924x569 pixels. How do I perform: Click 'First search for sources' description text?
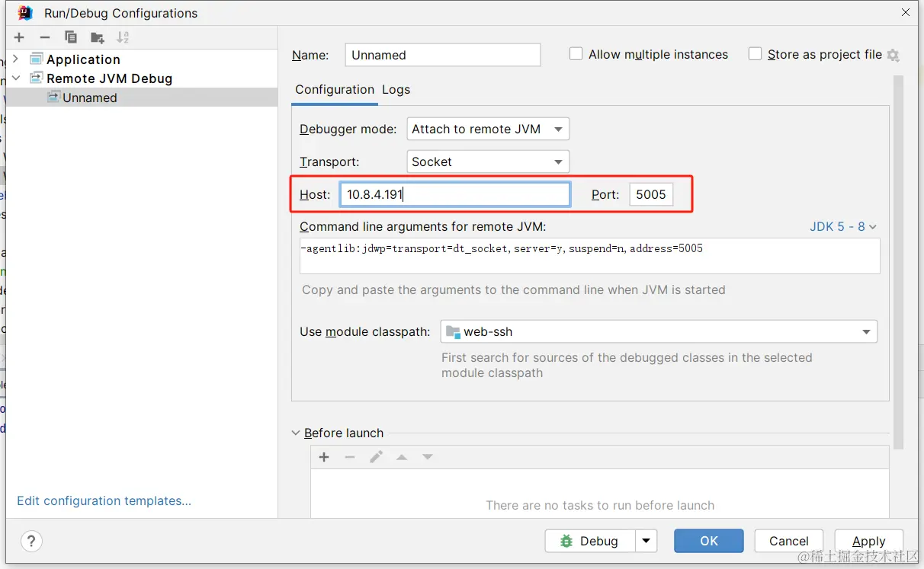tap(627, 365)
